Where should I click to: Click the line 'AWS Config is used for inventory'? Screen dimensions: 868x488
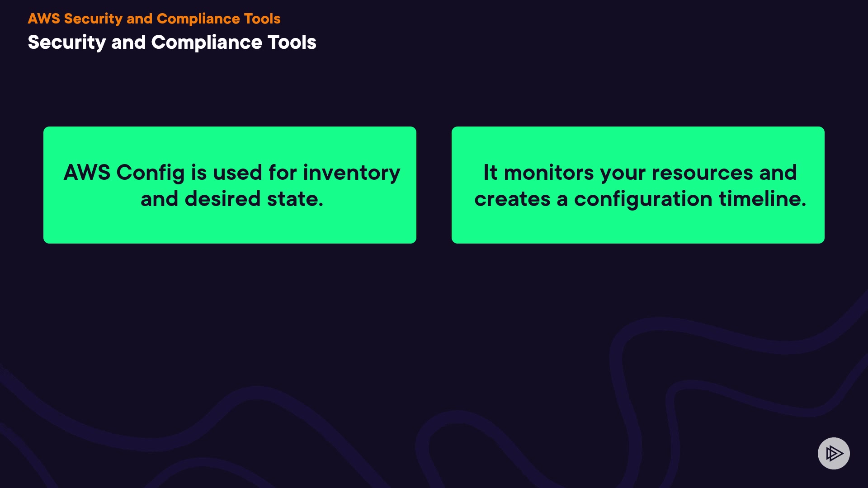[231, 173]
